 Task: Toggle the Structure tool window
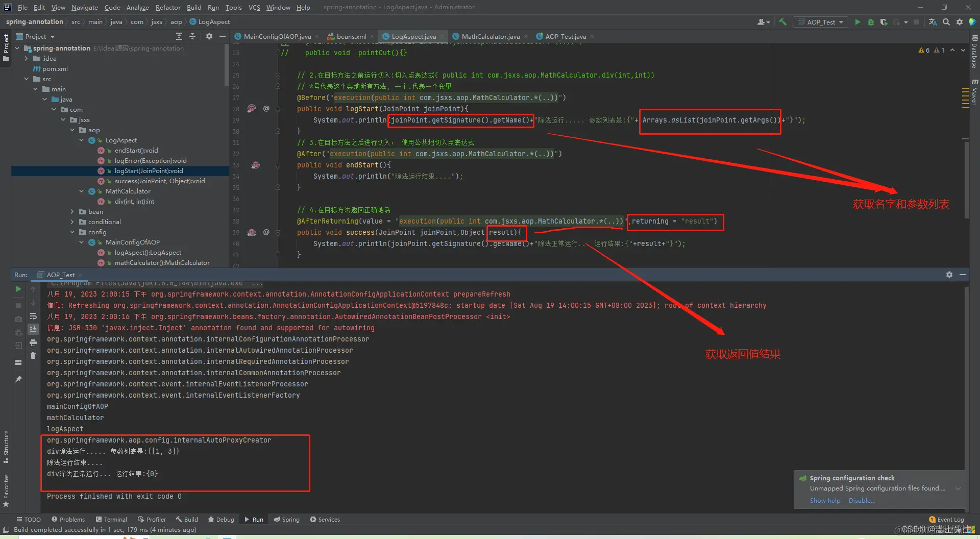(6, 446)
